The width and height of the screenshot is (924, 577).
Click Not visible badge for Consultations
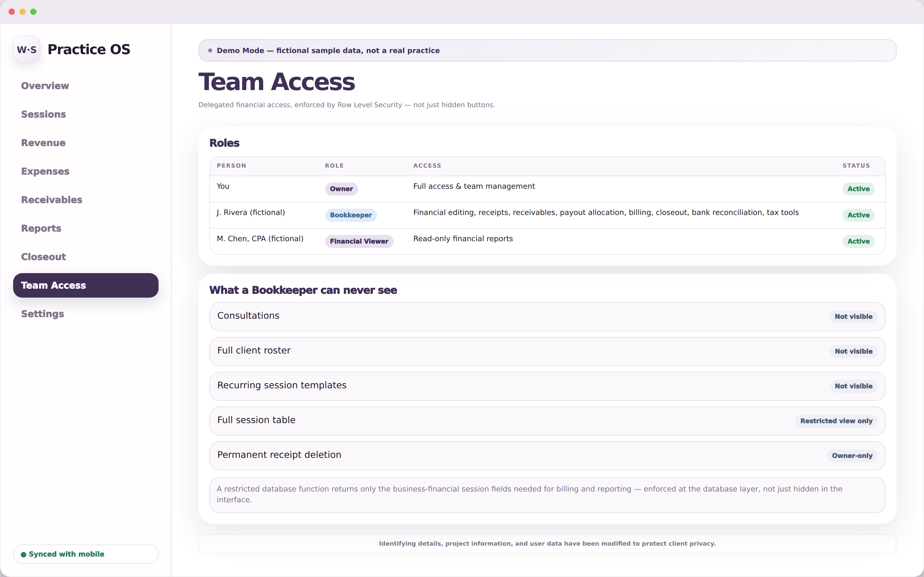click(x=853, y=316)
